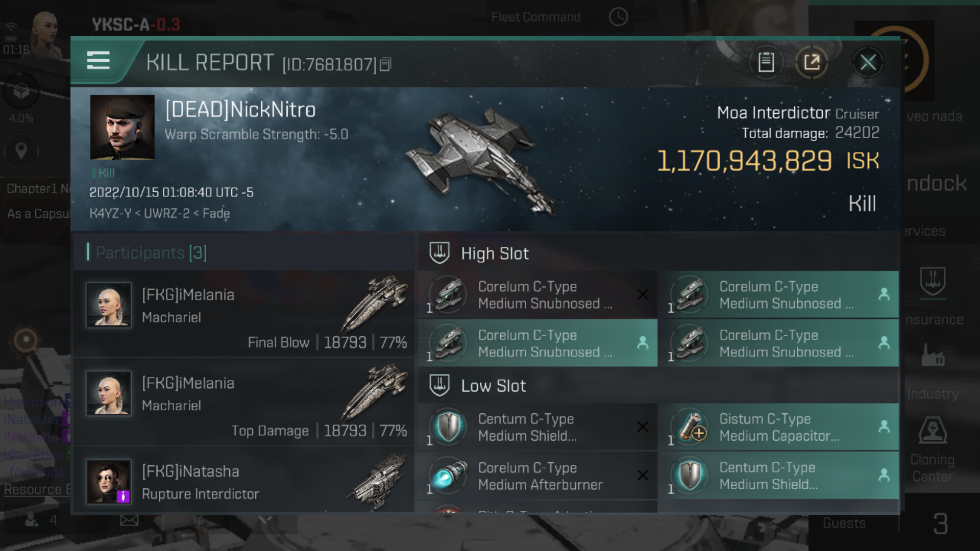Share the kill report via export icon
Viewport: 980px width, 551px height.
pyautogui.click(x=812, y=63)
